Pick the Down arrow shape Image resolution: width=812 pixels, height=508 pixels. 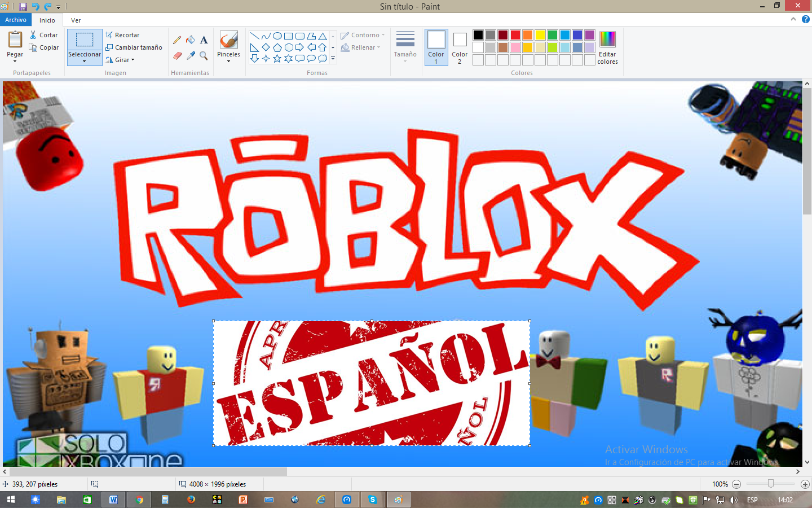tap(254, 58)
